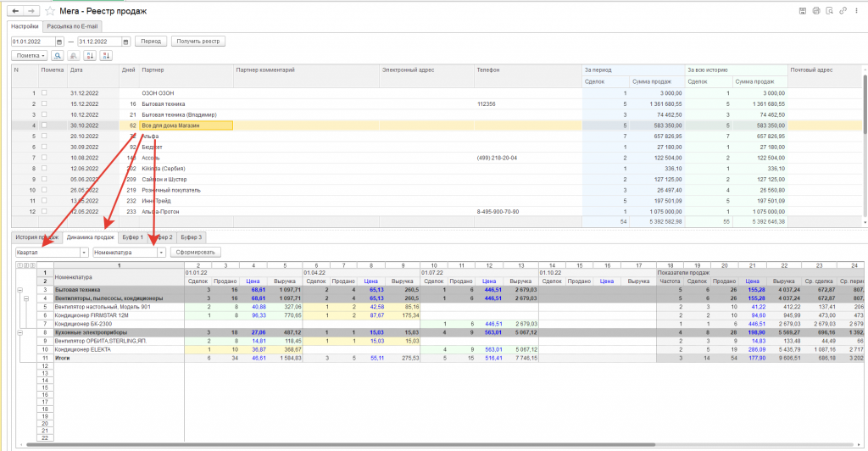Tick the checkbox in row Бытовая техника 15.12.2022

coord(44,103)
